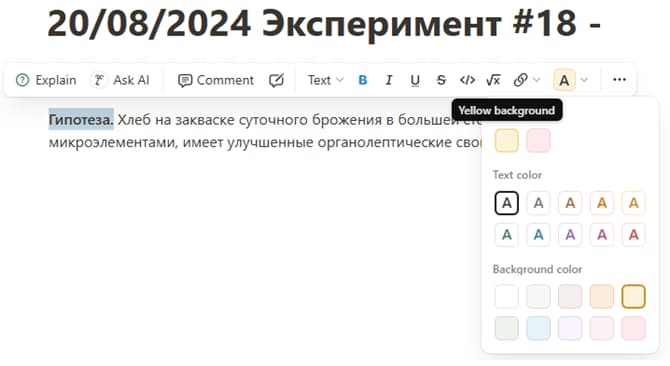
Task: Create inline equation with square-root icon
Action: pos(493,80)
